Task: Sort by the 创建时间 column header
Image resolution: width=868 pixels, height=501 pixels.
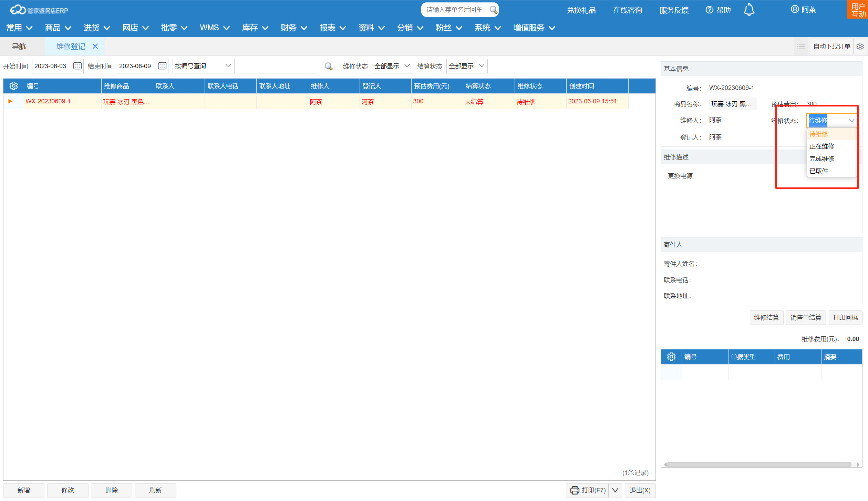Action: coord(597,86)
